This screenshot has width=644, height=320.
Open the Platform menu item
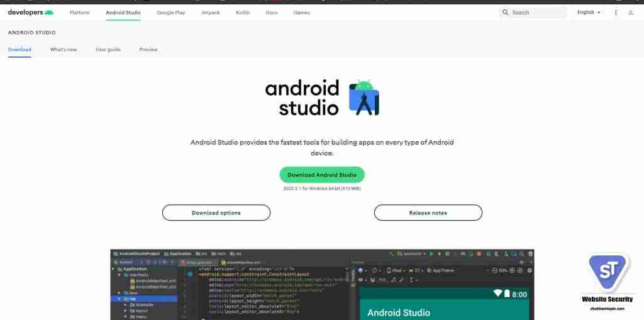[80, 13]
